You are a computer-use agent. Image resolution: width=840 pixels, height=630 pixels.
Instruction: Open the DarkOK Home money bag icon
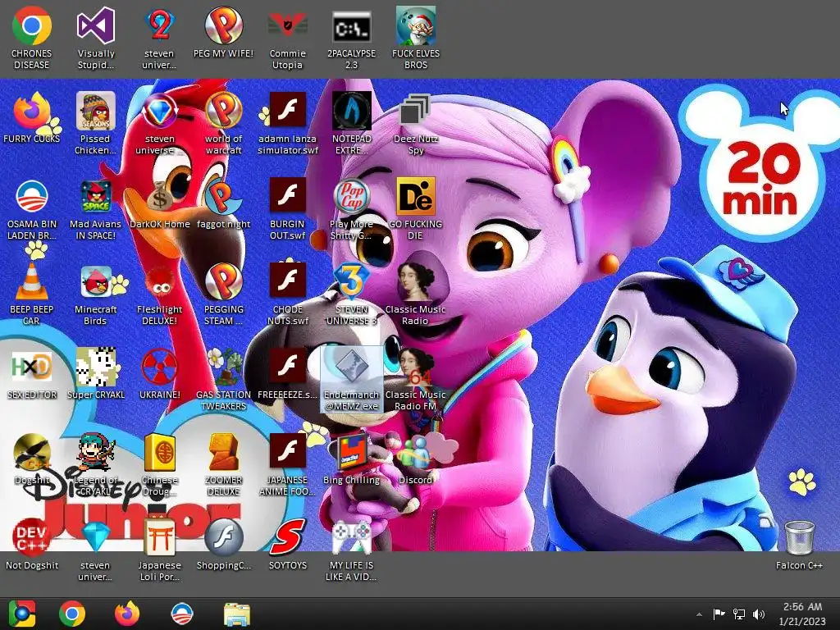pos(160,203)
